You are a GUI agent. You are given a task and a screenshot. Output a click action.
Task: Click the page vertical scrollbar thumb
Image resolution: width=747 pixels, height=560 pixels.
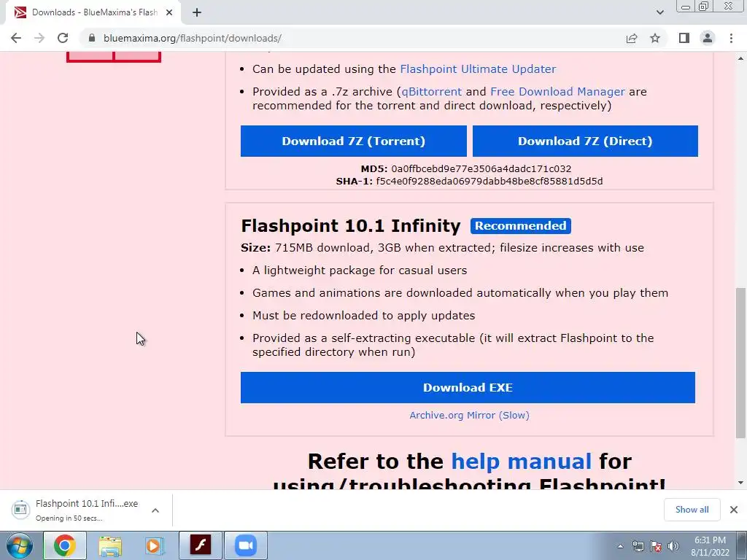pyautogui.click(x=740, y=363)
